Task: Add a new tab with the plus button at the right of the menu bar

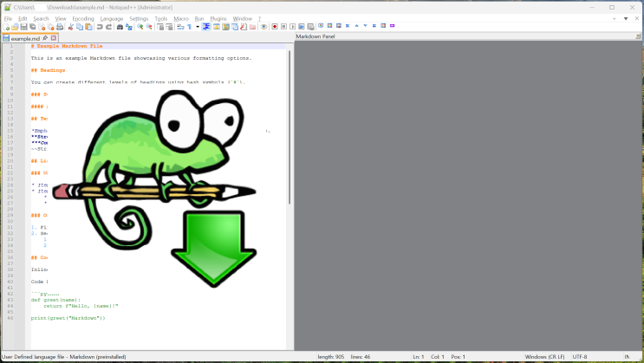Action: 615,18
